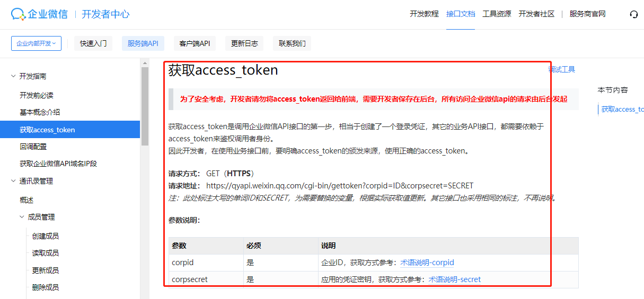Click the 参数说明 heading

(x=184, y=220)
